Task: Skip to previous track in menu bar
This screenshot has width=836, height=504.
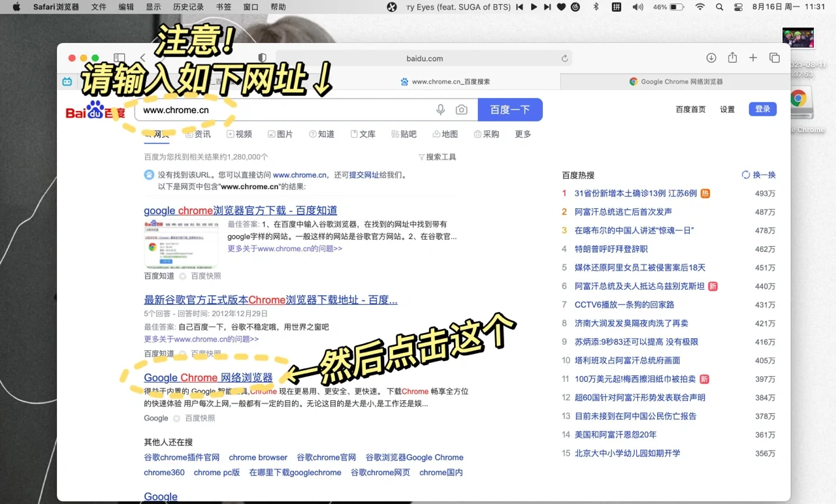Action: click(x=519, y=7)
